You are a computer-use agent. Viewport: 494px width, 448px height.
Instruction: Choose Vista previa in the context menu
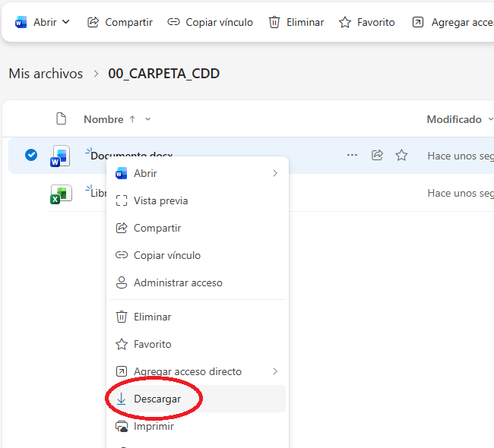click(x=198, y=200)
